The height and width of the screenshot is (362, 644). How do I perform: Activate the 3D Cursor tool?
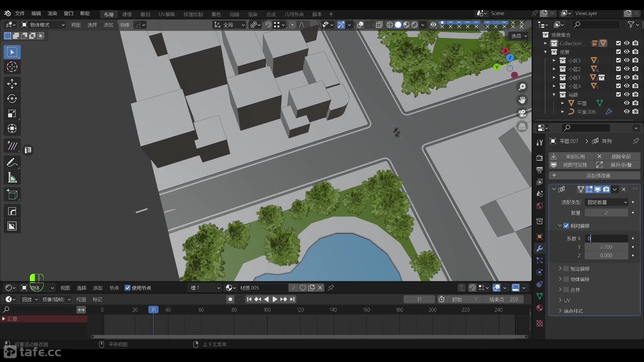pos(12,67)
